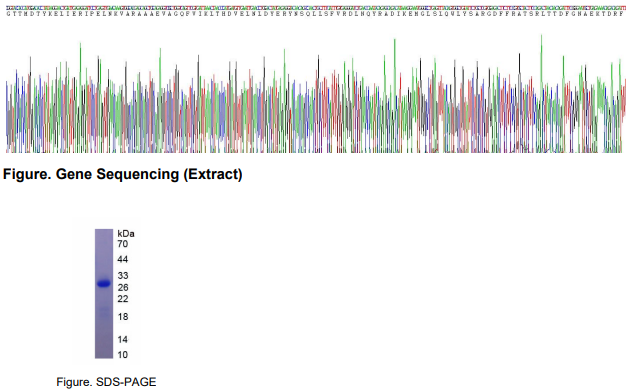Click the faint band near 18 kDa

coord(104,311)
